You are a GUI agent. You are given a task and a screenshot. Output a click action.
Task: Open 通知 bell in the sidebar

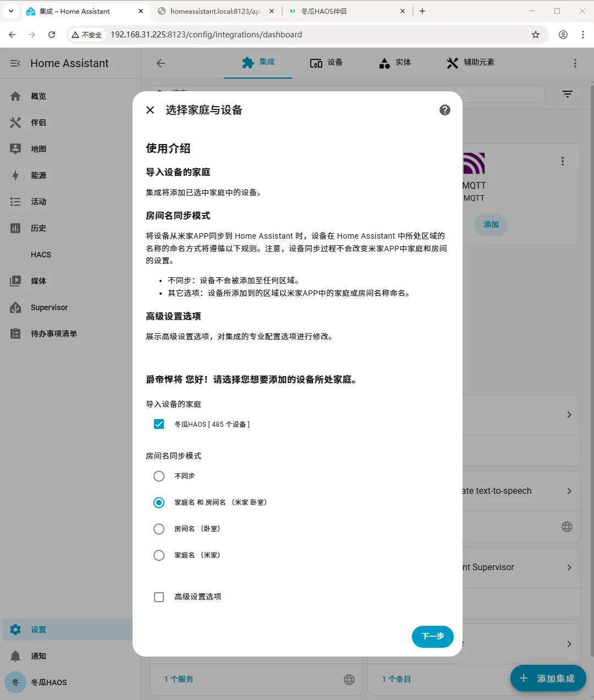(15, 656)
